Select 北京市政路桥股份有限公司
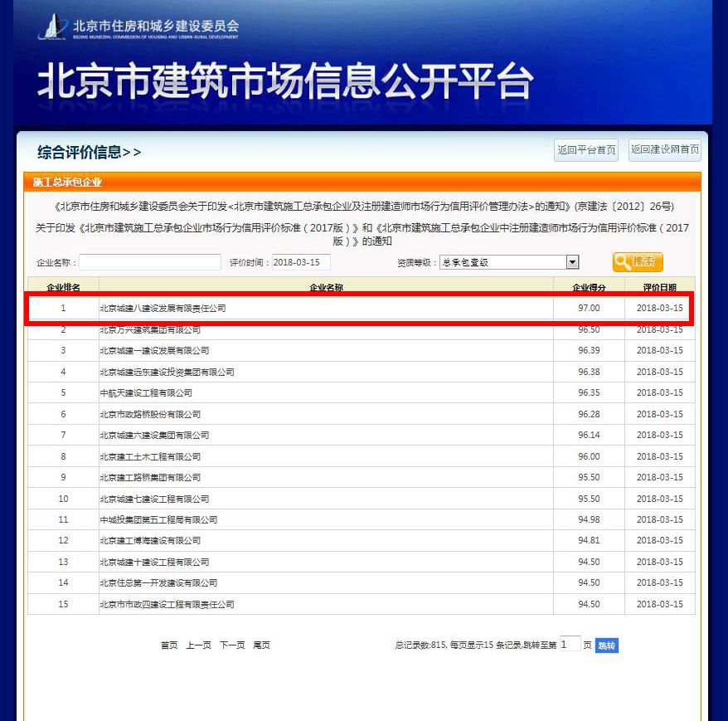 coord(150,414)
